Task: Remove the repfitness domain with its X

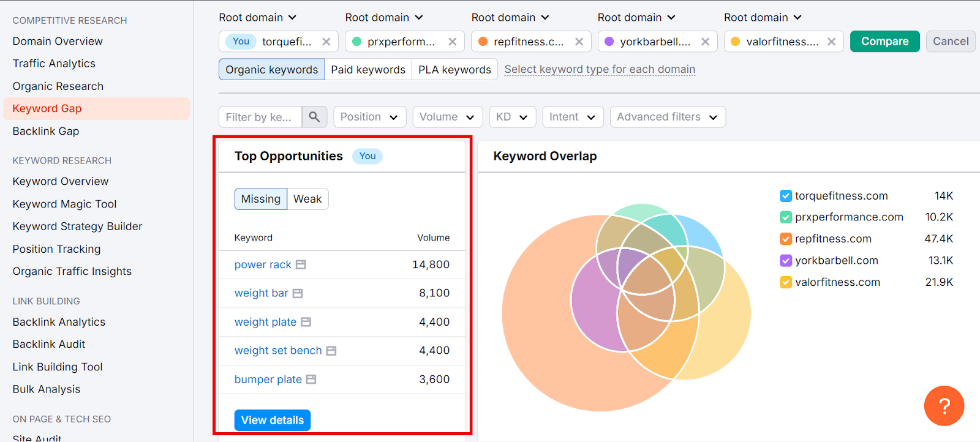Action: (579, 42)
